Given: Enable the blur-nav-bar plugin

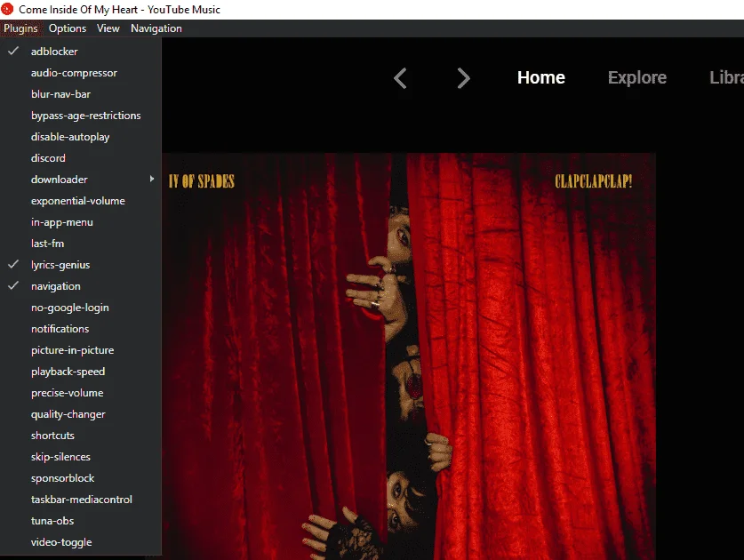Looking at the screenshot, I should (81, 94).
